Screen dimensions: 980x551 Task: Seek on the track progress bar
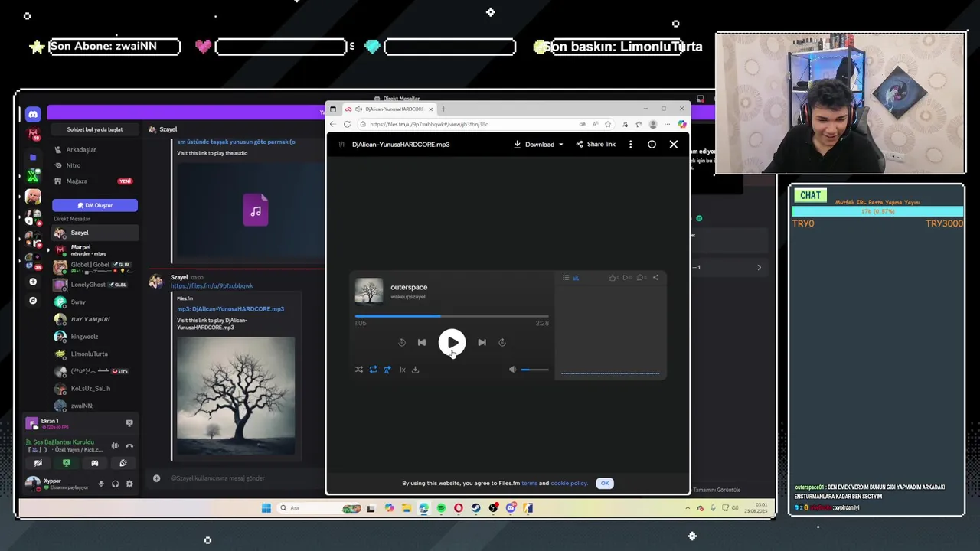coord(452,315)
